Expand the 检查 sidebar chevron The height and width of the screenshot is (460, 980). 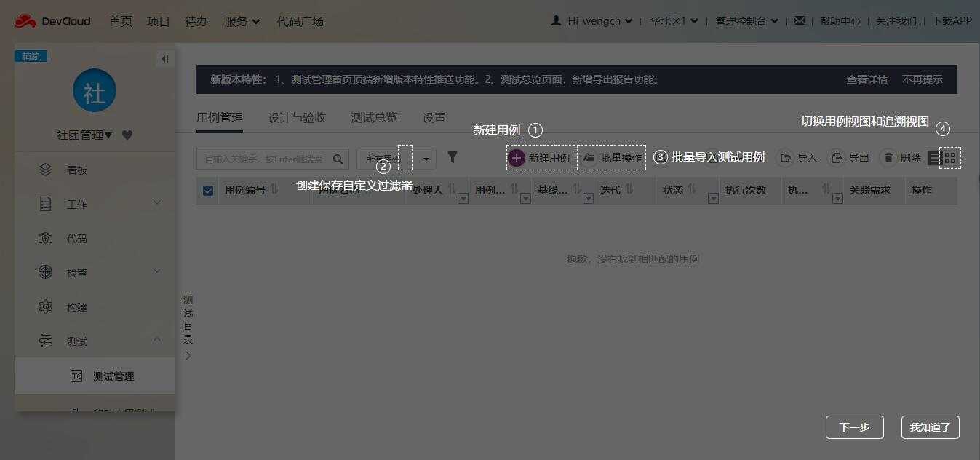tap(157, 271)
